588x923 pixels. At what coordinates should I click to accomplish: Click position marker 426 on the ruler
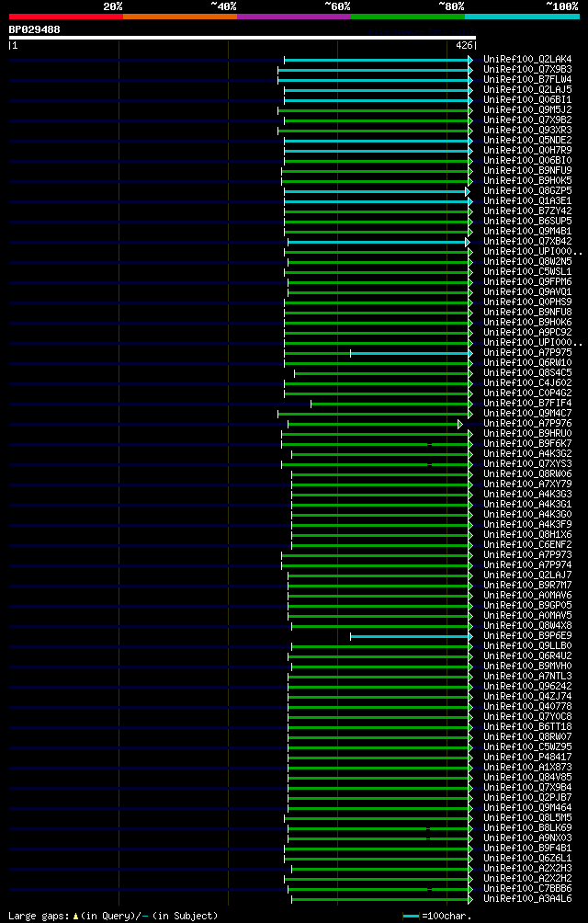pyautogui.click(x=464, y=45)
